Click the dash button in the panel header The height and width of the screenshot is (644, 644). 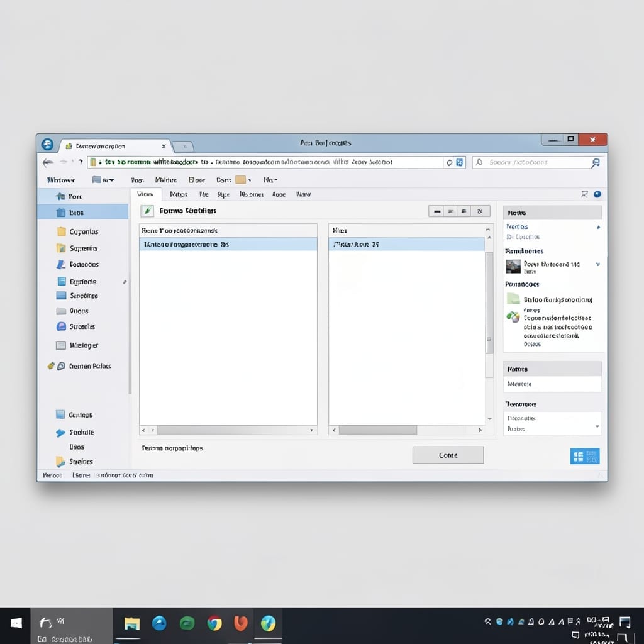click(437, 211)
